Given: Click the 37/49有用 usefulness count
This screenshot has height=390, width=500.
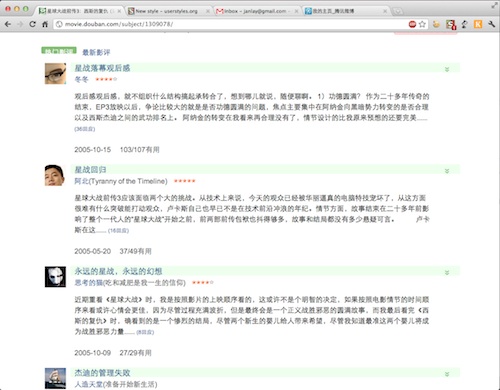Looking at the screenshot, I should 136,251.
